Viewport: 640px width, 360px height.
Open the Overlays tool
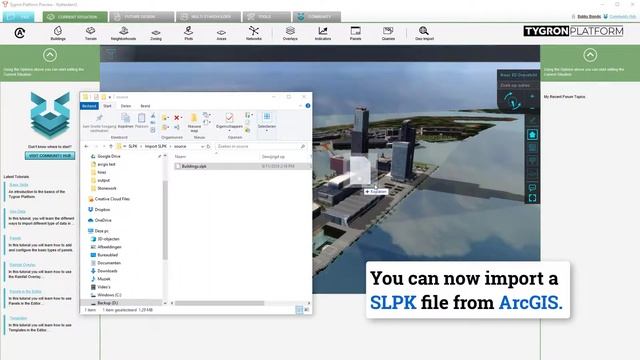coord(290,33)
